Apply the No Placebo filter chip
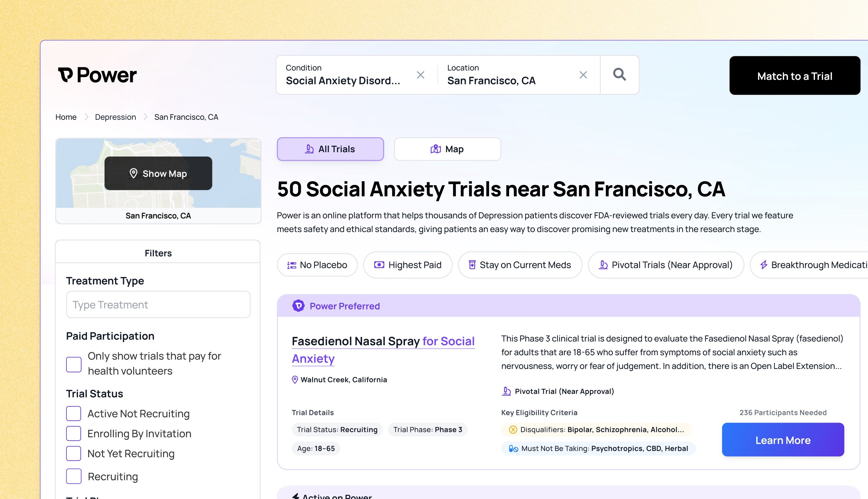Image resolution: width=868 pixels, height=499 pixels. click(x=317, y=265)
